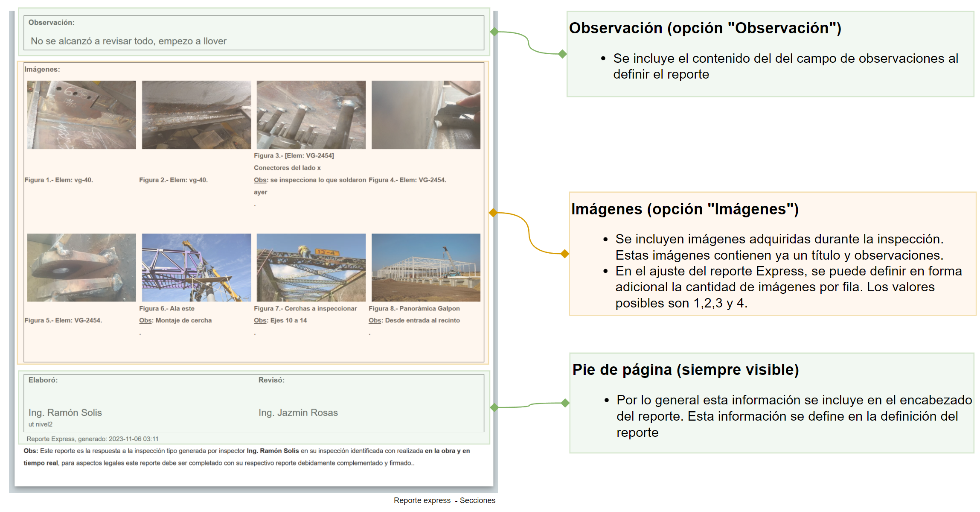The image size is (980, 512).
Task: Open Figura 5 welded lug thumbnail
Action: [x=81, y=267]
